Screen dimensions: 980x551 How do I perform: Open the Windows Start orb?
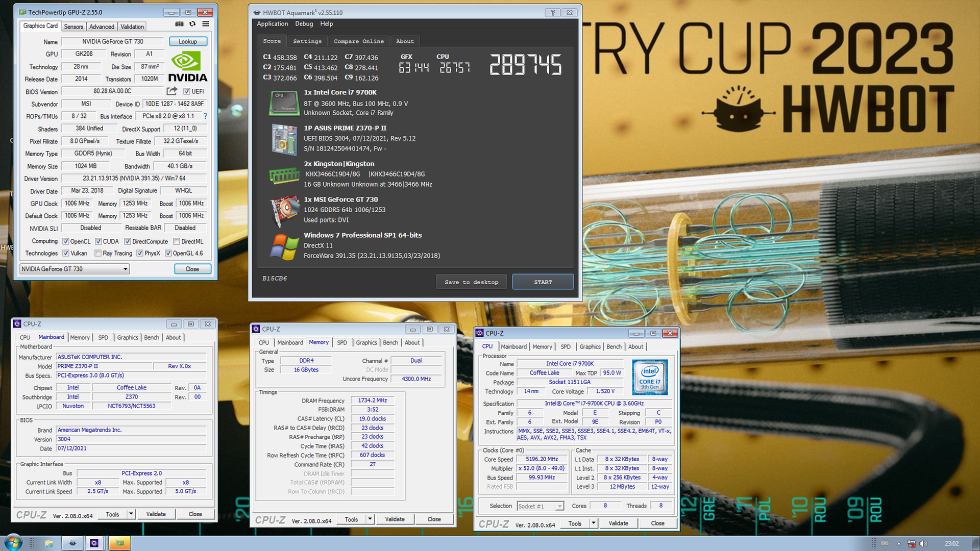13,543
